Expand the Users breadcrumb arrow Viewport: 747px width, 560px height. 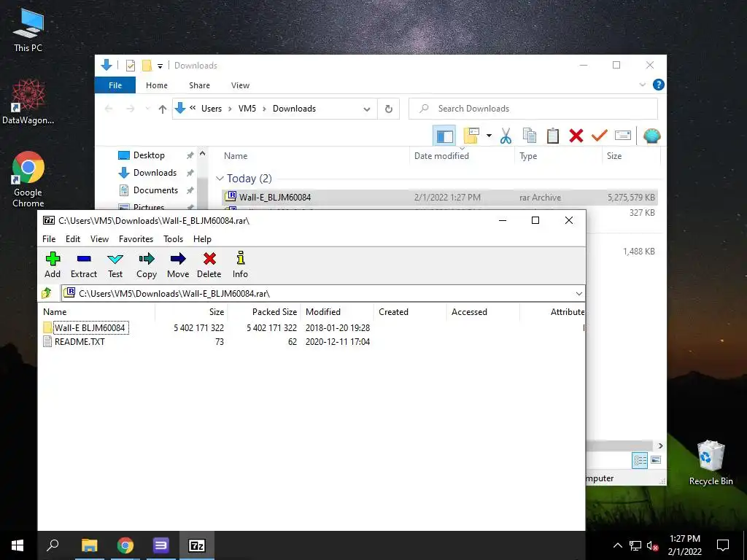pyautogui.click(x=230, y=109)
